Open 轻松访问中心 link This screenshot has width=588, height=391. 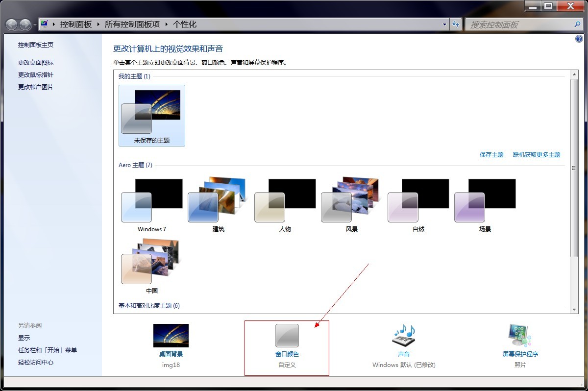point(36,363)
